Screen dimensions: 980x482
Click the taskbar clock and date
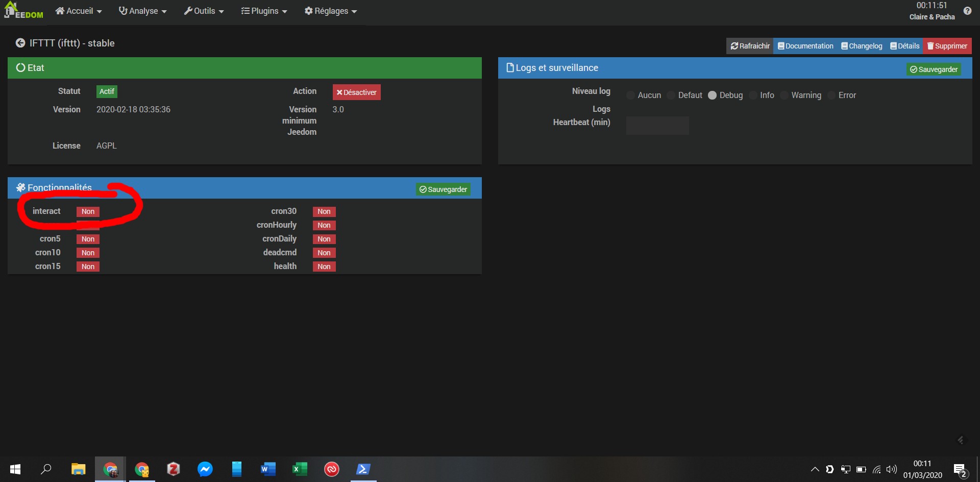pyautogui.click(x=922, y=469)
